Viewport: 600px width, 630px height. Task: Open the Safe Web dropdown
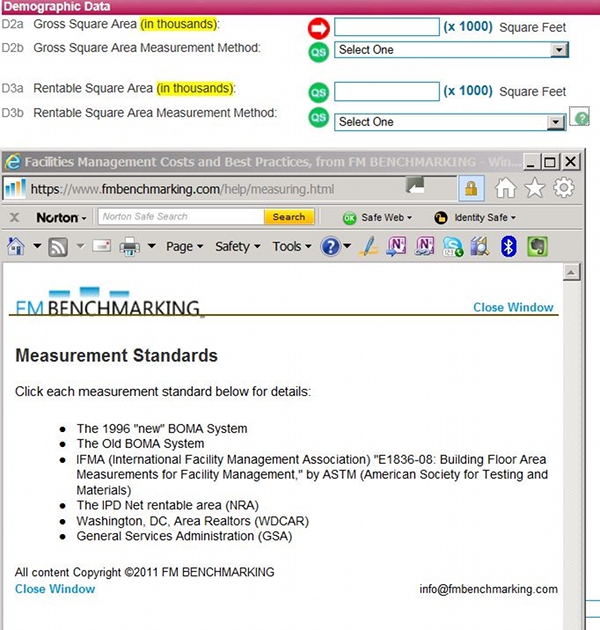coord(377,217)
